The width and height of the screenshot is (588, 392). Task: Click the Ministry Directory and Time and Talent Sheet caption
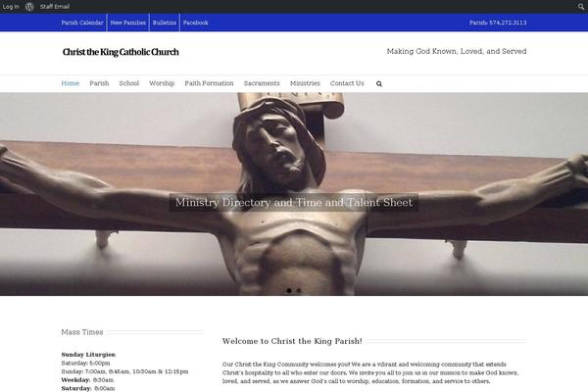pyautogui.click(x=294, y=202)
